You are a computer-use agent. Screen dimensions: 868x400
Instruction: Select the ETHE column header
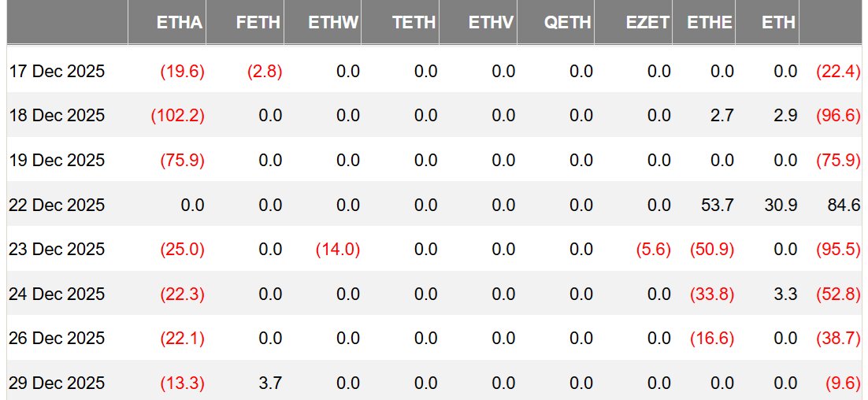tap(710, 22)
